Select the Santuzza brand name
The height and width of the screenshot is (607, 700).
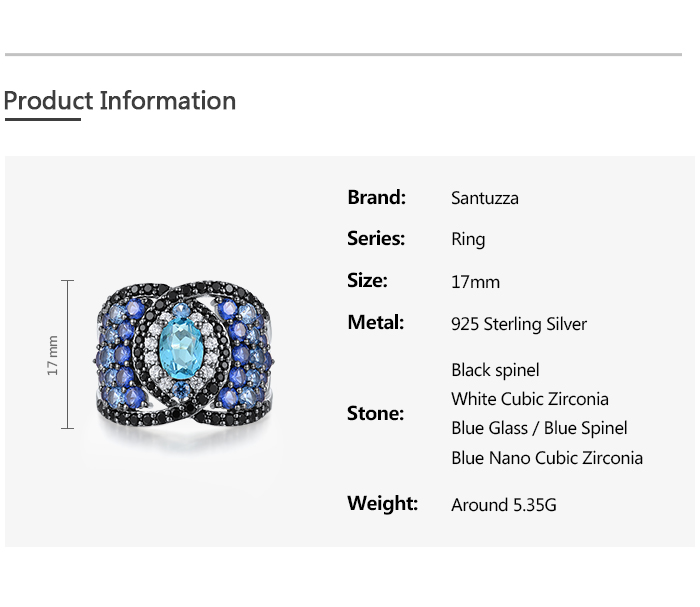pos(485,198)
